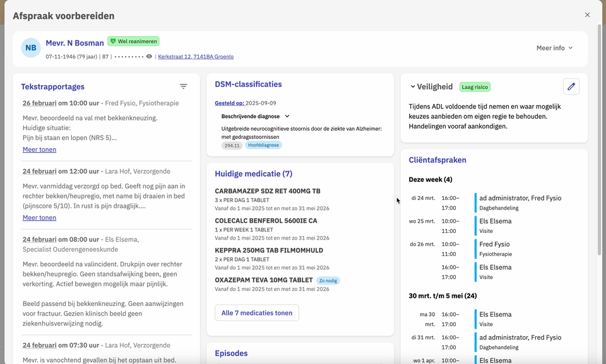606x364 pixels.
Task: Show more of 24 februari 12:00 Lara Hof report
Action: (x=39, y=218)
